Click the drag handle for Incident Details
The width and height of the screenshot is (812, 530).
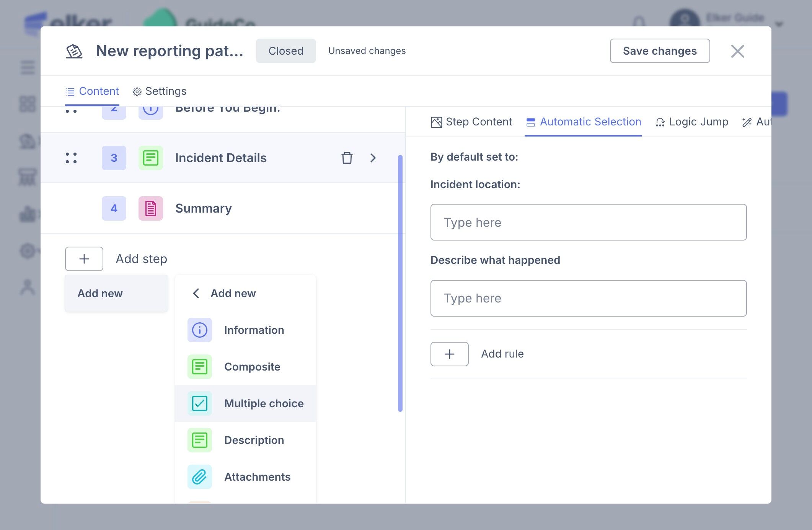pos(71,158)
